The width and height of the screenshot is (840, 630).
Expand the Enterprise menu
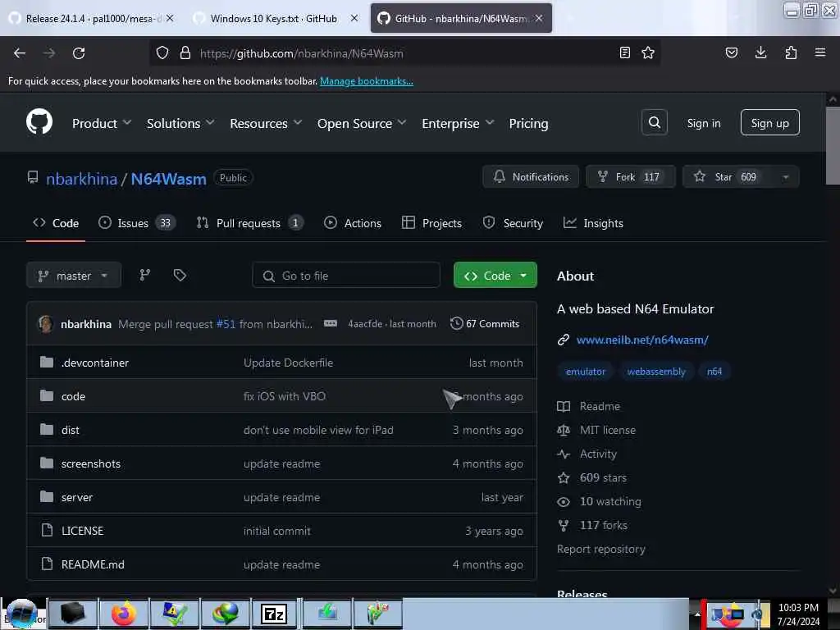[458, 123]
